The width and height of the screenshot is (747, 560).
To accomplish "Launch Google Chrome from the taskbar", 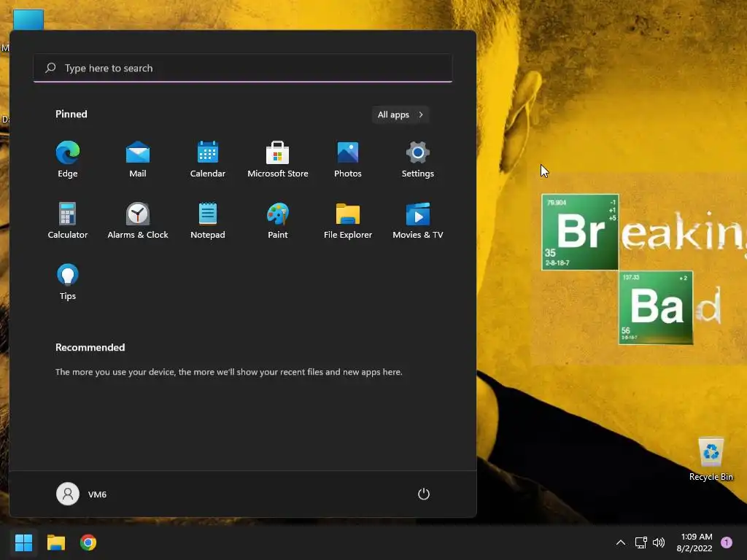I will click(88, 542).
